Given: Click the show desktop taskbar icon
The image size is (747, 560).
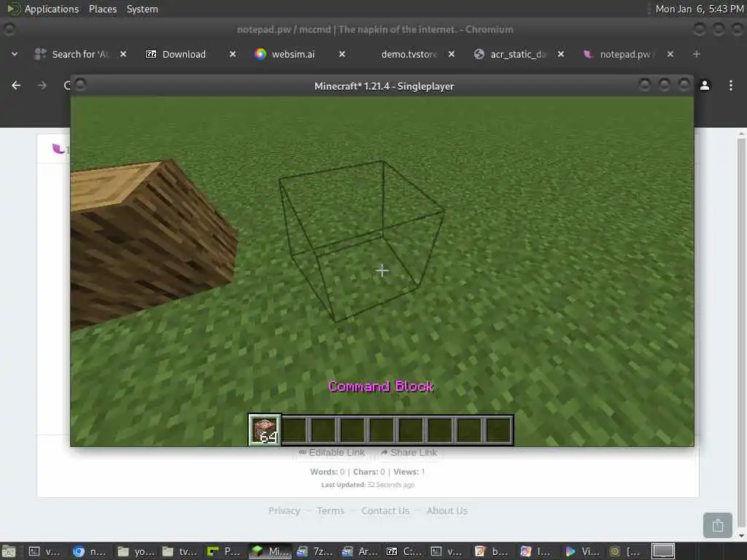Looking at the screenshot, I should pyautogui.click(x=9, y=551).
